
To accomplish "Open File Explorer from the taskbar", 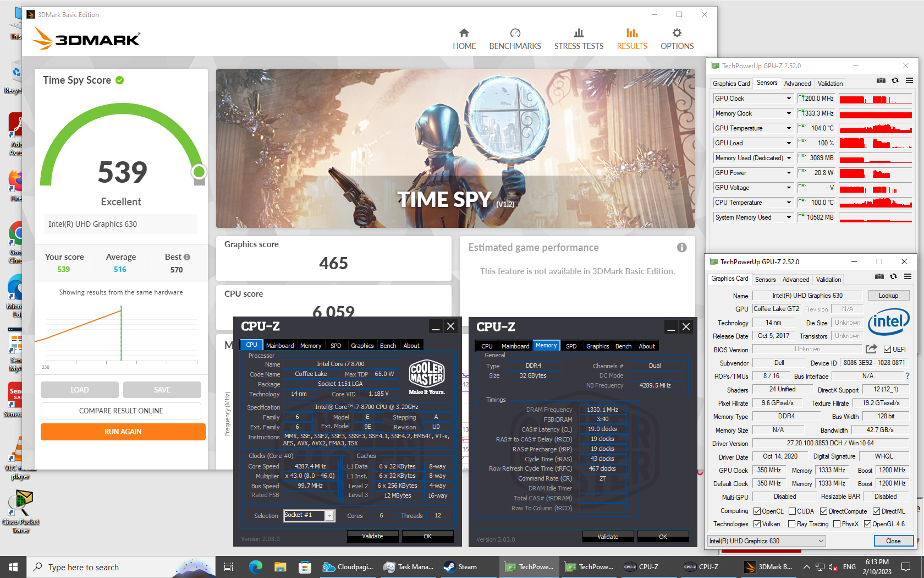I will pos(280,567).
